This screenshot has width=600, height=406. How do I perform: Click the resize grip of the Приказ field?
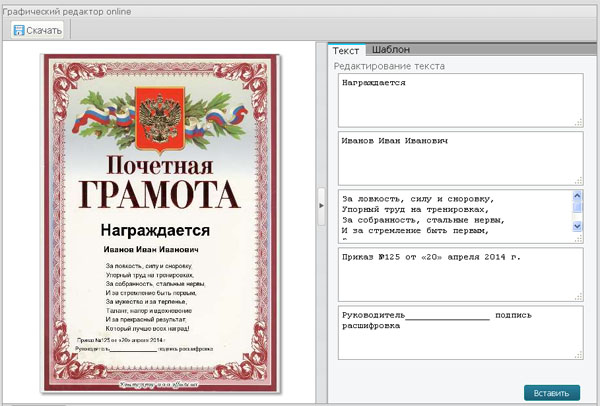(x=579, y=297)
